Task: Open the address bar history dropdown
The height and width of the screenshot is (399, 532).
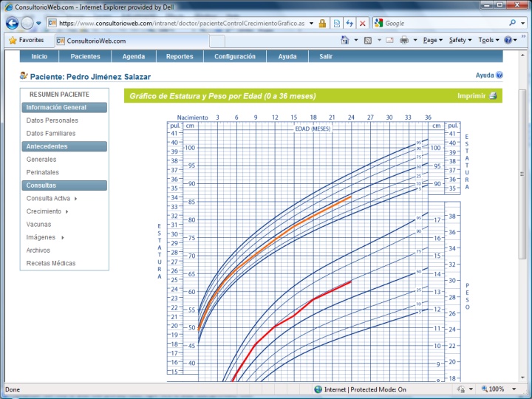Action: (312, 24)
